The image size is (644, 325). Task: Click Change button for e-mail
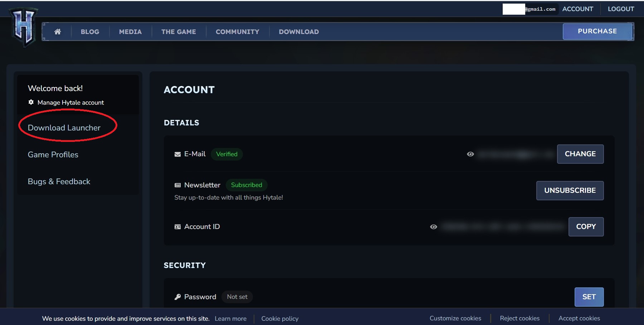coord(580,154)
